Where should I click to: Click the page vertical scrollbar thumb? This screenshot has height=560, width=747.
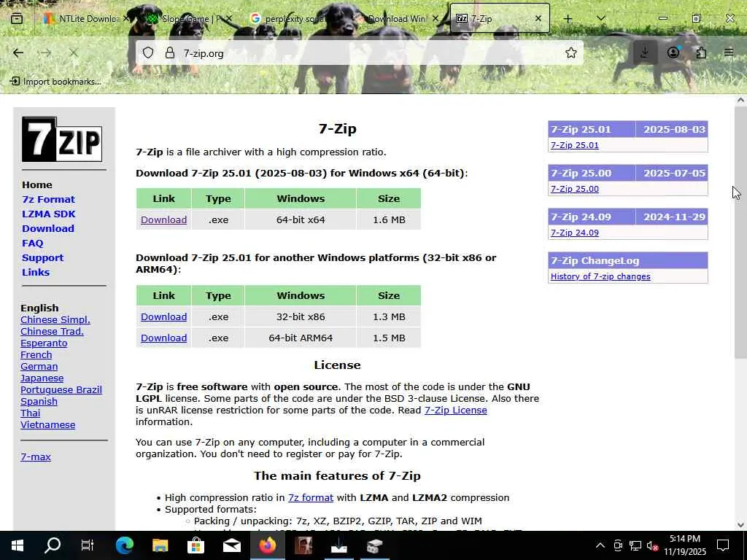740,233
